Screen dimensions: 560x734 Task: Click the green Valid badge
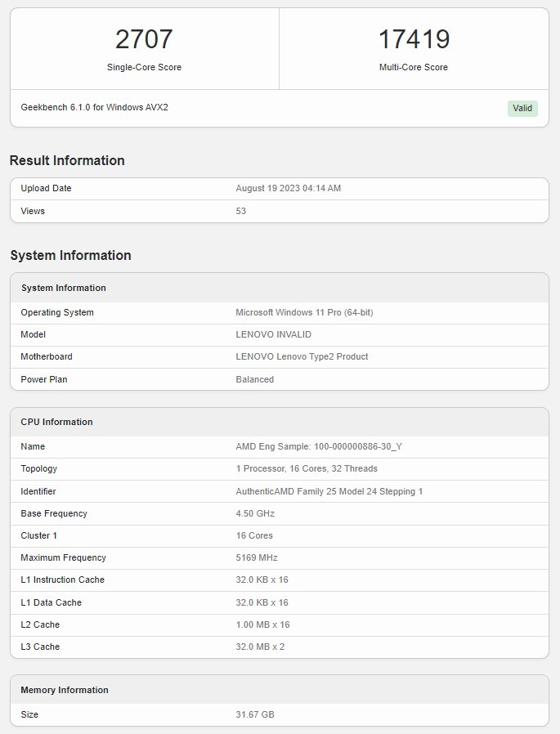click(x=522, y=108)
